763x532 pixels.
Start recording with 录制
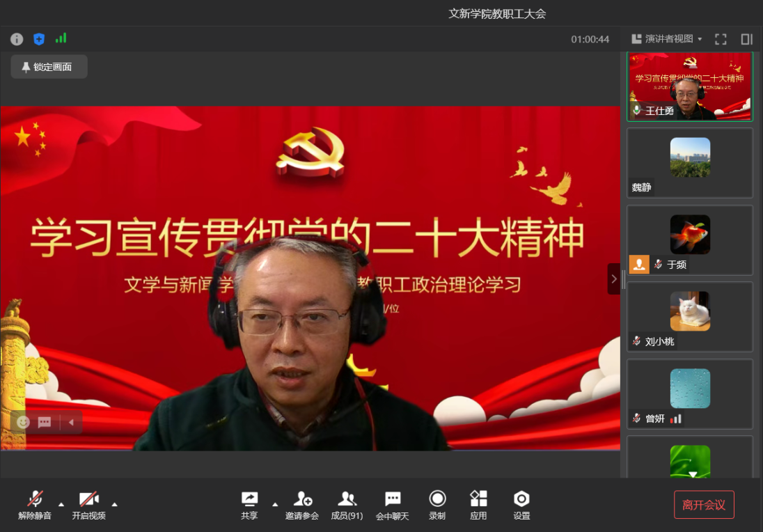point(437,505)
